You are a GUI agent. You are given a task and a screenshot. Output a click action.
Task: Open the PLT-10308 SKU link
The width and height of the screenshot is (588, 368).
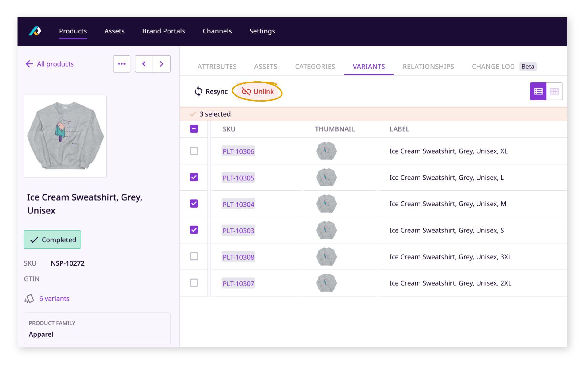click(238, 257)
